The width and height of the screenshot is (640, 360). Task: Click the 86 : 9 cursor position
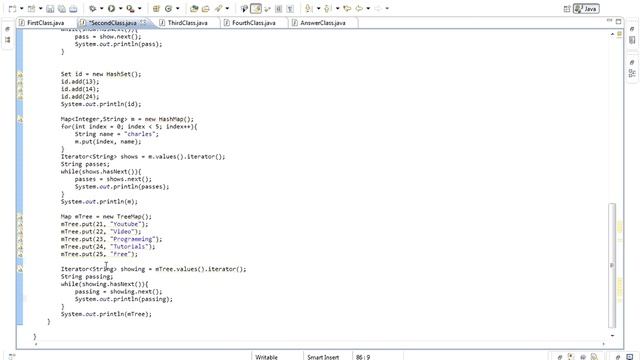click(x=363, y=357)
